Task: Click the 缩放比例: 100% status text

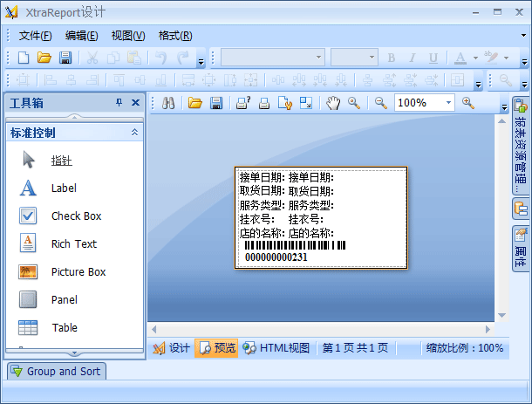Action: 465,348
